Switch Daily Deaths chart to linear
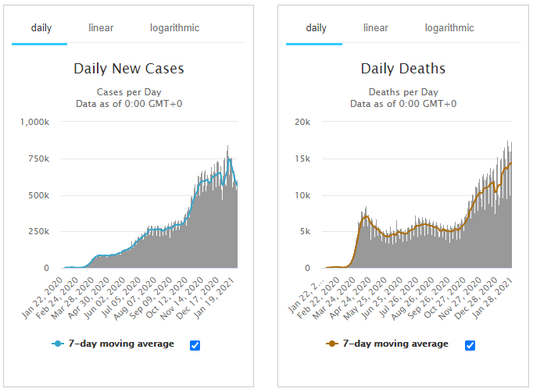The image size is (533, 392). pos(375,28)
